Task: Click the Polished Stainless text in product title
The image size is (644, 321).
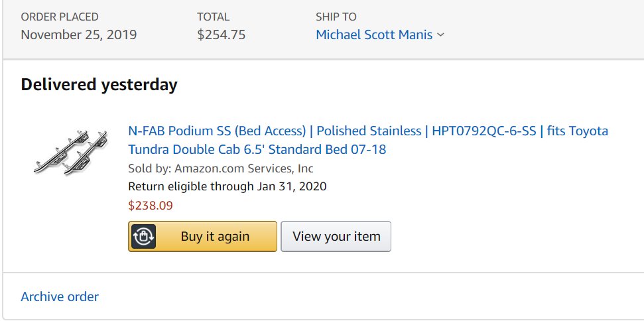Action: click(x=369, y=131)
